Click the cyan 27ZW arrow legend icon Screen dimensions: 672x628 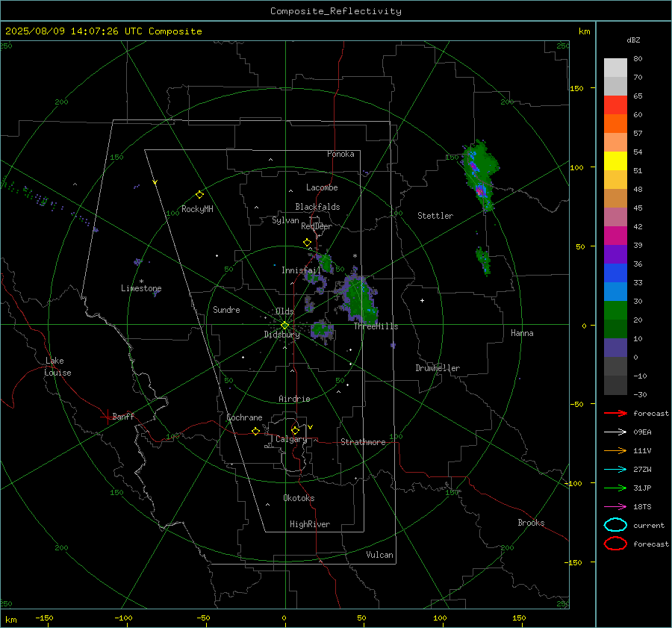coord(615,470)
